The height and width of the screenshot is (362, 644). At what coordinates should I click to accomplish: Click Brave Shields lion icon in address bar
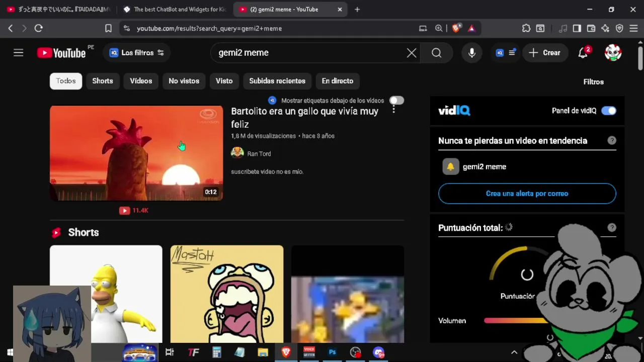click(x=456, y=29)
